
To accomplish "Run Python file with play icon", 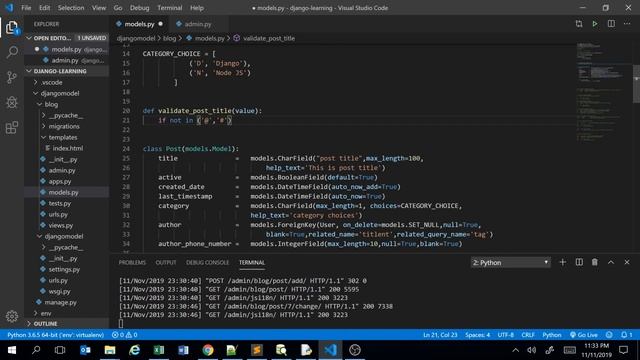I will coord(595,24).
